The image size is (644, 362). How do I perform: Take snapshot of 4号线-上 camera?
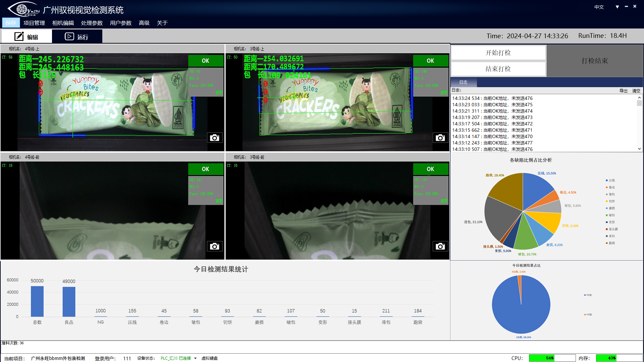pyautogui.click(x=215, y=138)
